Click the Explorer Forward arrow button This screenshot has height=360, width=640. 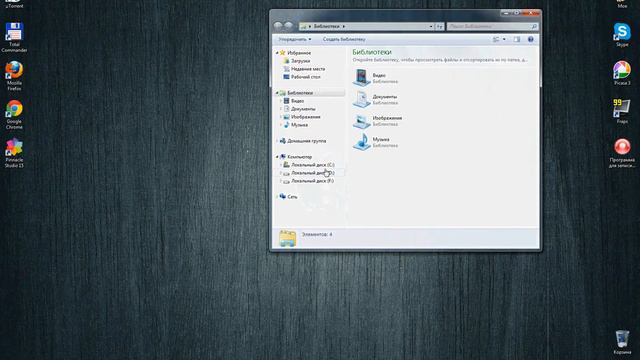[289, 26]
